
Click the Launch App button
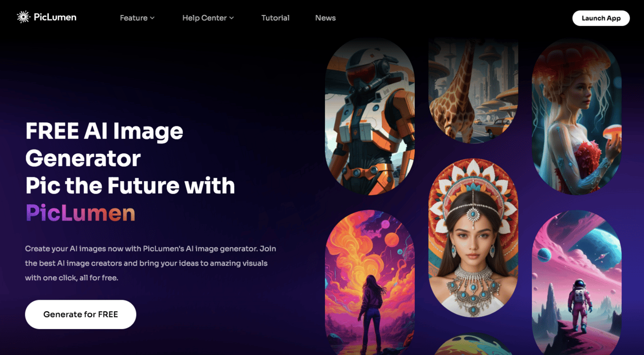pyautogui.click(x=601, y=18)
